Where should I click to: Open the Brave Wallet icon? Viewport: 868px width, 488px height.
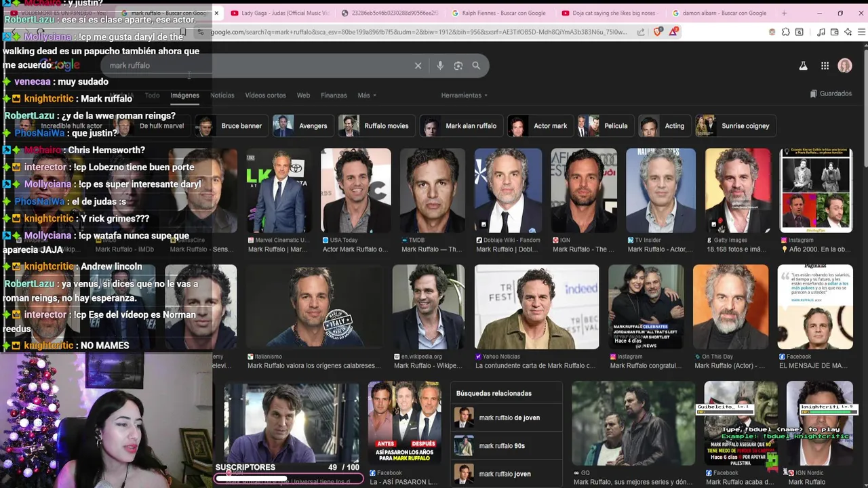point(835,32)
